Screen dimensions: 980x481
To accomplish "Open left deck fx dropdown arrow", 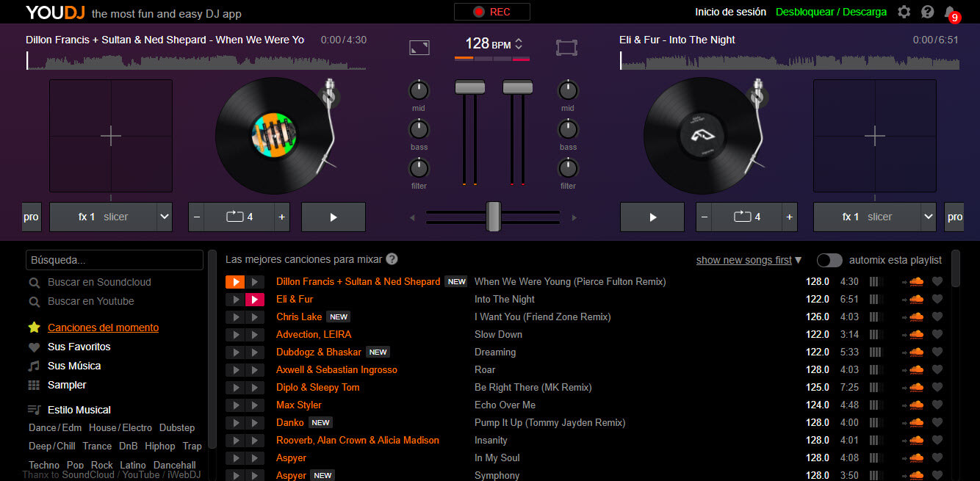I will pyautogui.click(x=165, y=217).
